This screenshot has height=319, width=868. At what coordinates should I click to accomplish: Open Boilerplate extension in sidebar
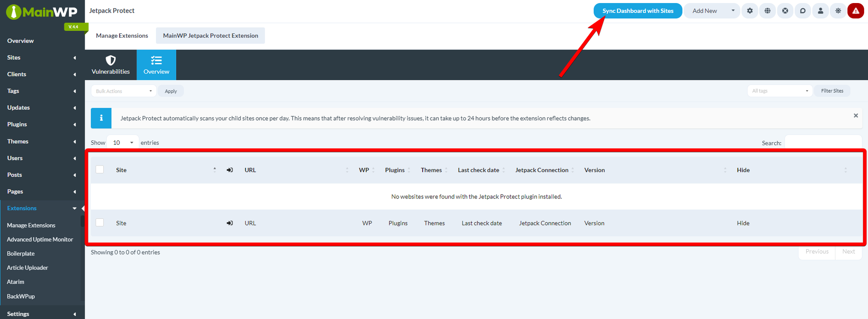click(21, 254)
